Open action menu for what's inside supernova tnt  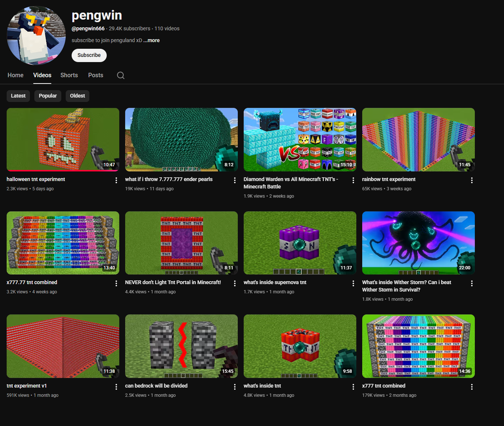353,283
